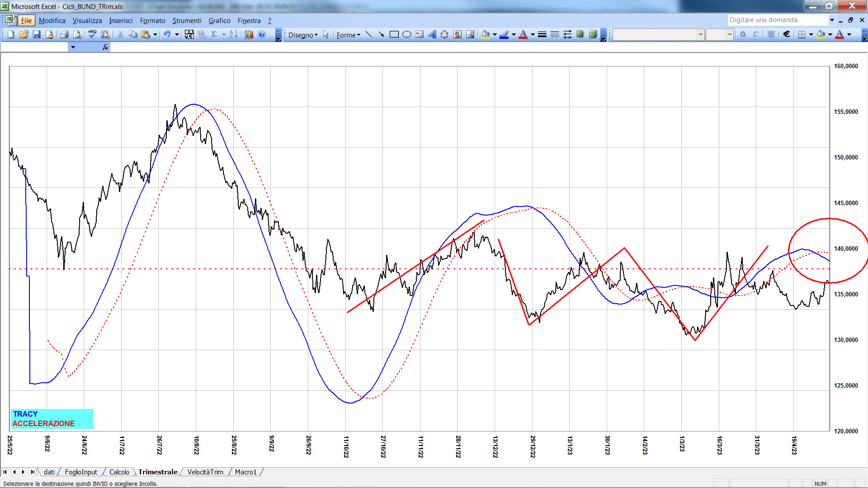Run the ABC spelling check icon
868x488 pixels.
92,34
